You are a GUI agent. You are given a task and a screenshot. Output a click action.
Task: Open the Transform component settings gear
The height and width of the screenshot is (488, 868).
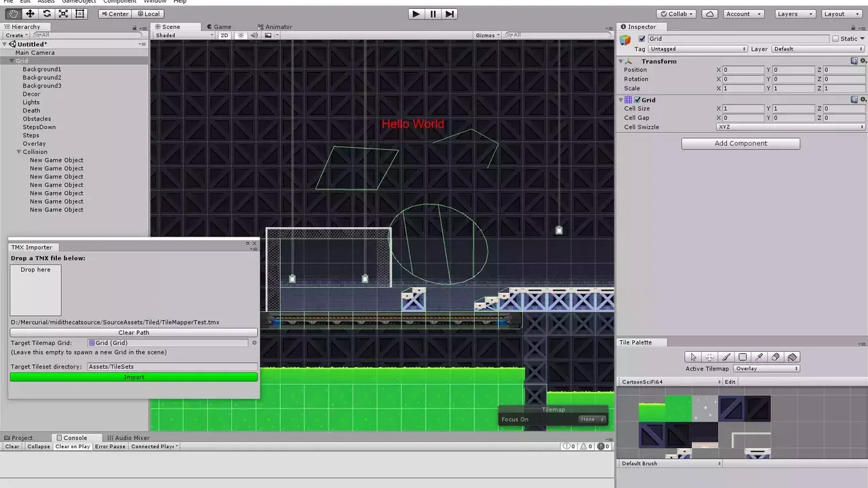pos(863,61)
